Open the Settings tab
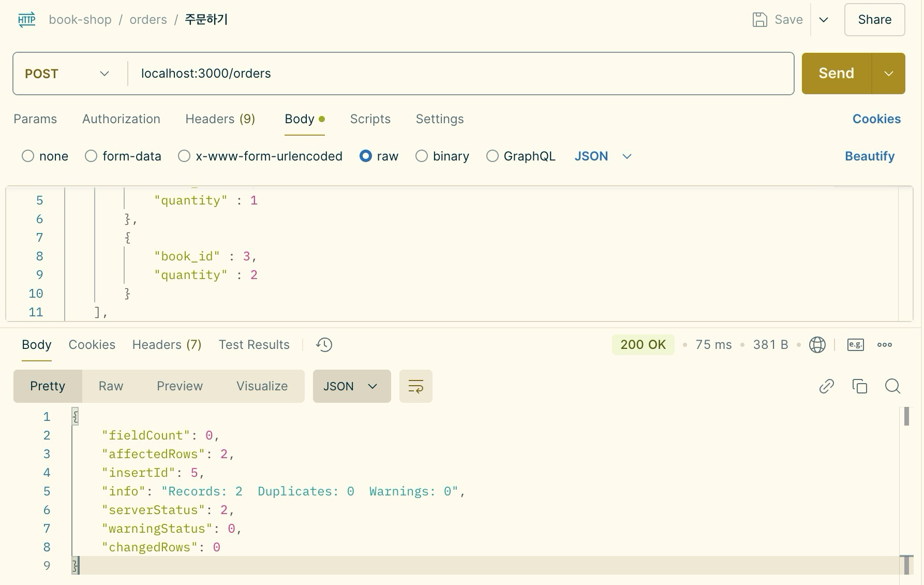The image size is (924, 585). coord(440,119)
